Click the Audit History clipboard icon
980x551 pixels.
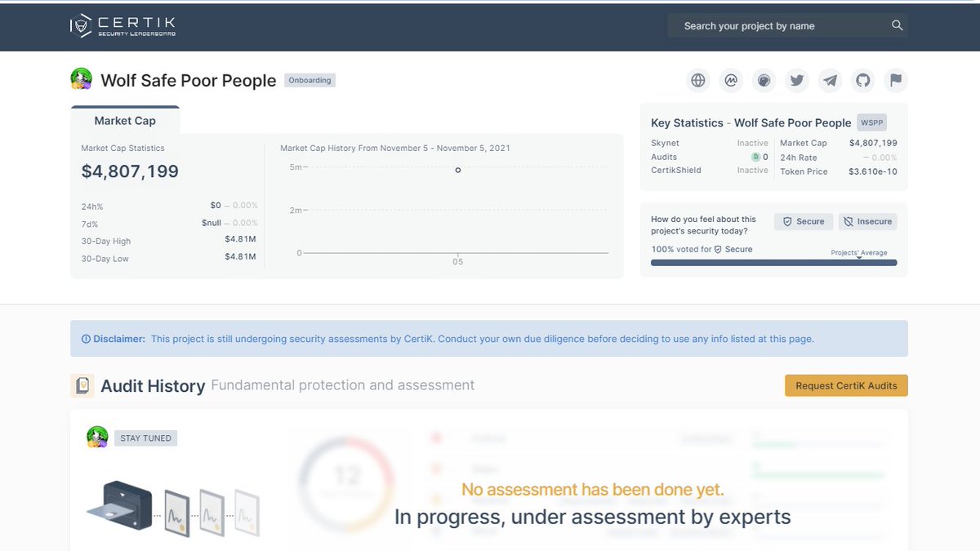click(82, 385)
